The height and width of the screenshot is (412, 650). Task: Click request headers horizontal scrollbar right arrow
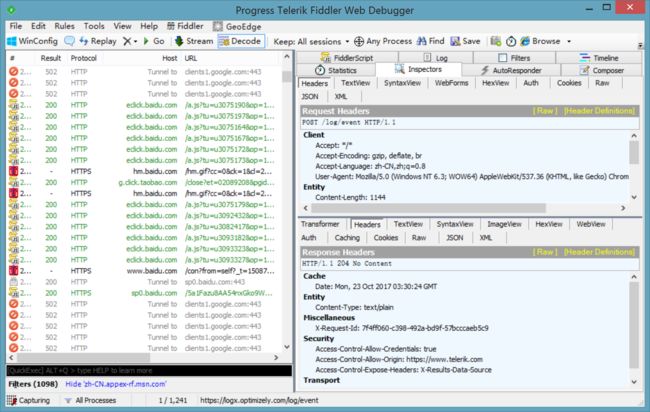(x=623, y=208)
